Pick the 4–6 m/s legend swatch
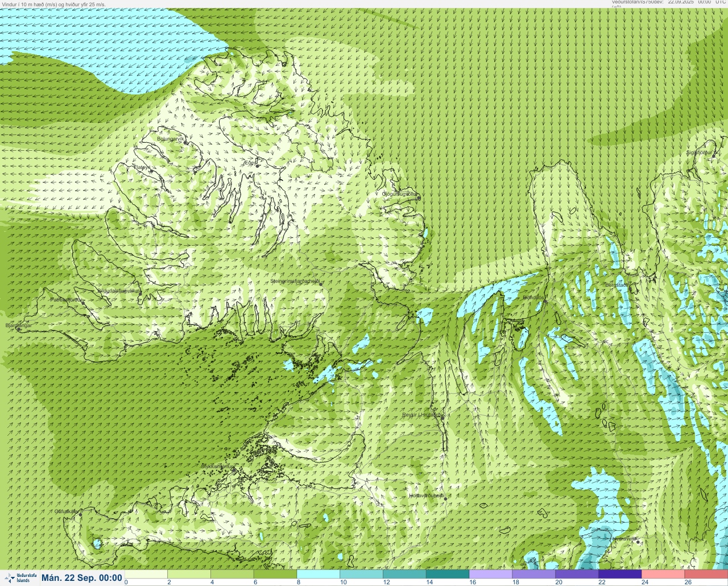The height and width of the screenshot is (586, 728). point(233,574)
